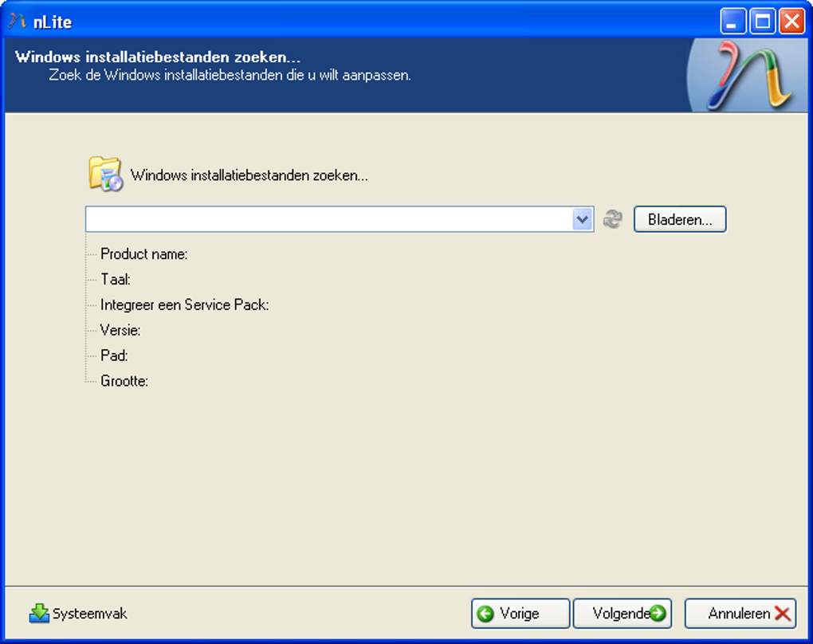
Task: Cancel setup with the Annuleren button
Action: pos(740,614)
